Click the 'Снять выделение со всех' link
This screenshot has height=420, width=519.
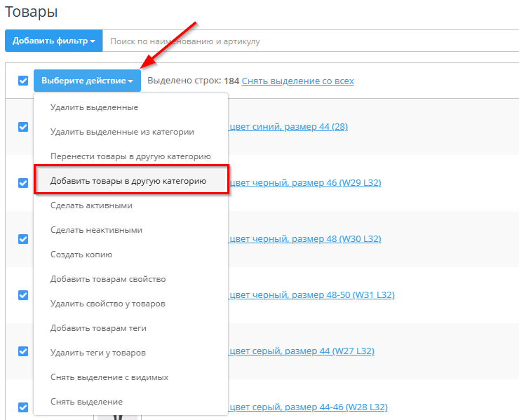(297, 81)
